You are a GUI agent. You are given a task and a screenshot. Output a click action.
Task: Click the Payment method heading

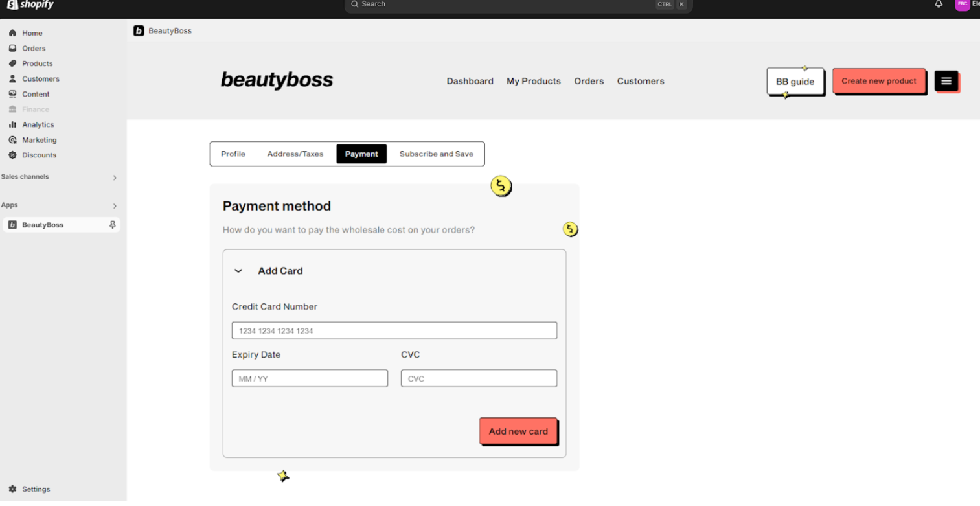point(277,206)
